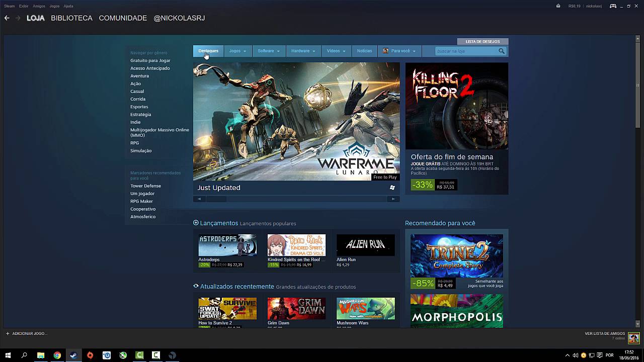Open the RPG genre link

[x=134, y=143]
